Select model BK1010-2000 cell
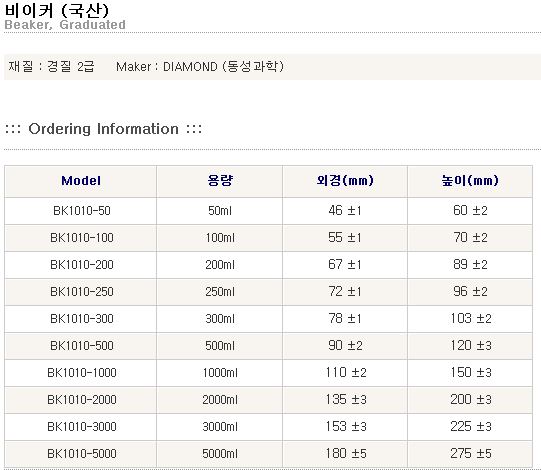 point(81,400)
